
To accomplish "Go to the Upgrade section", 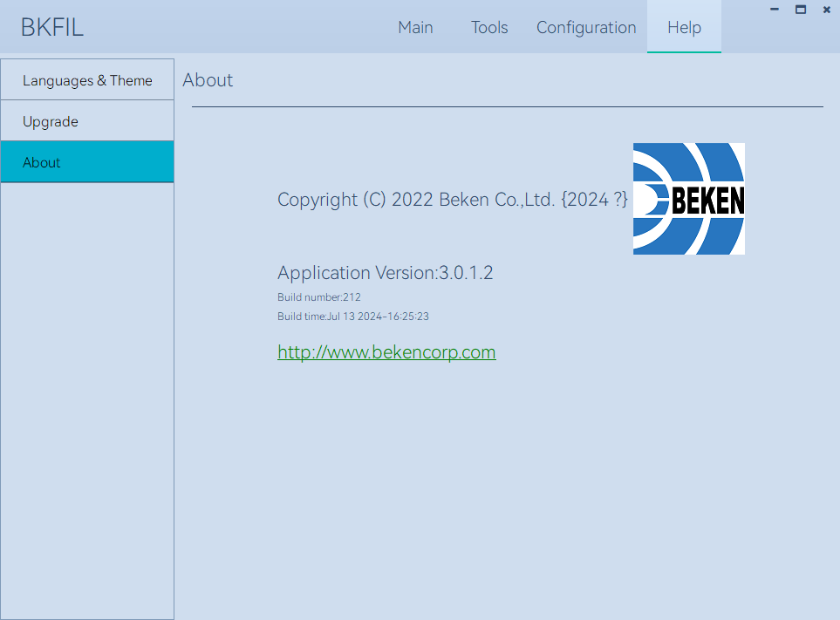I will [87, 121].
